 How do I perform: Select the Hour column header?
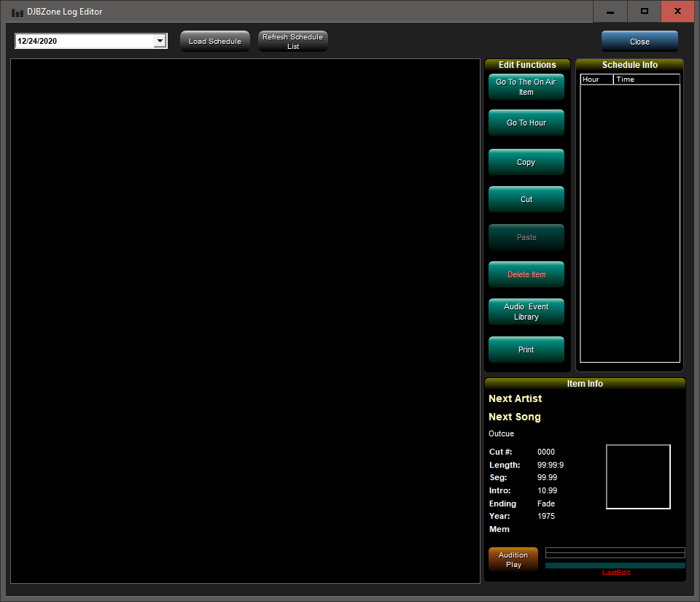coord(596,80)
